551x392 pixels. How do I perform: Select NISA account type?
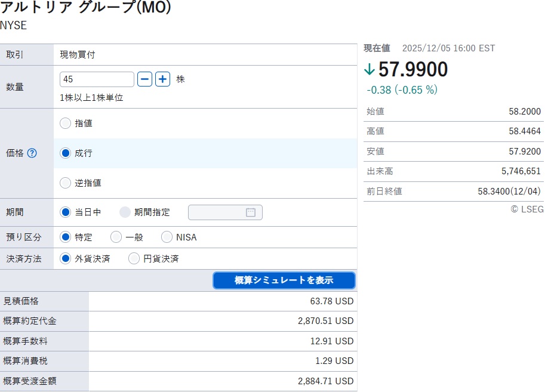pyautogui.click(x=167, y=237)
